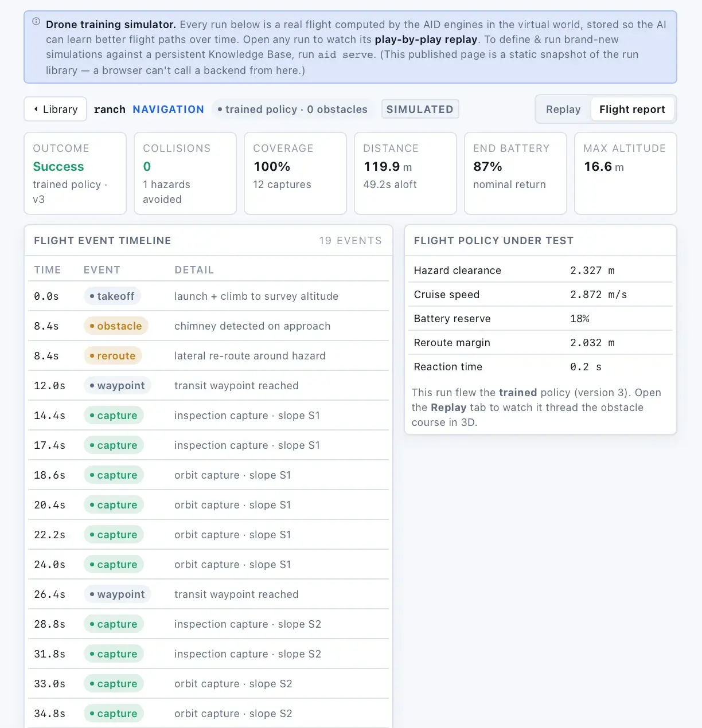Click the TIME column header
702x728 pixels.
48,269
